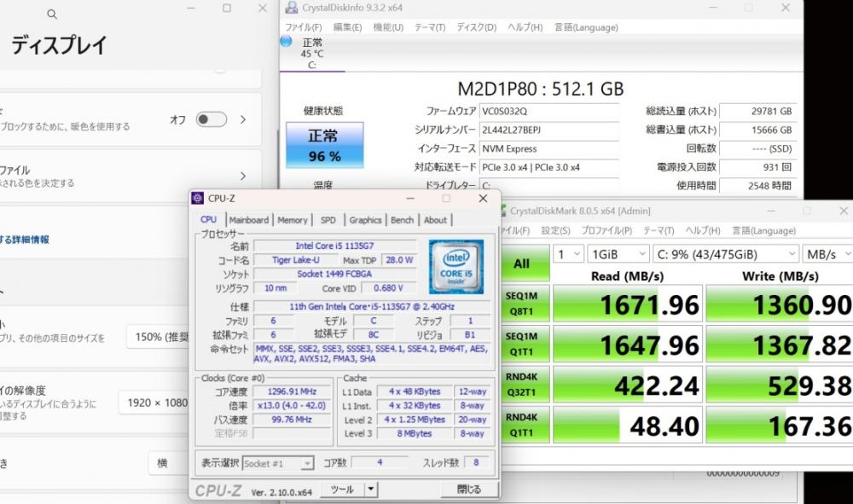Click the CPU name field Intel Core i5 1135G7

click(334, 246)
